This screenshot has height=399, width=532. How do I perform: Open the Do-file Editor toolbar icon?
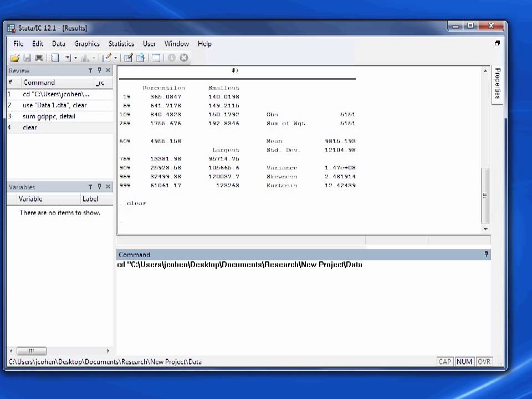(107, 58)
